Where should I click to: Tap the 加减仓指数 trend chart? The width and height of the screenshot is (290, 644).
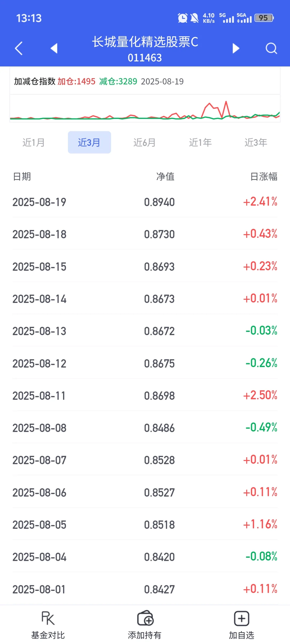[x=145, y=108]
